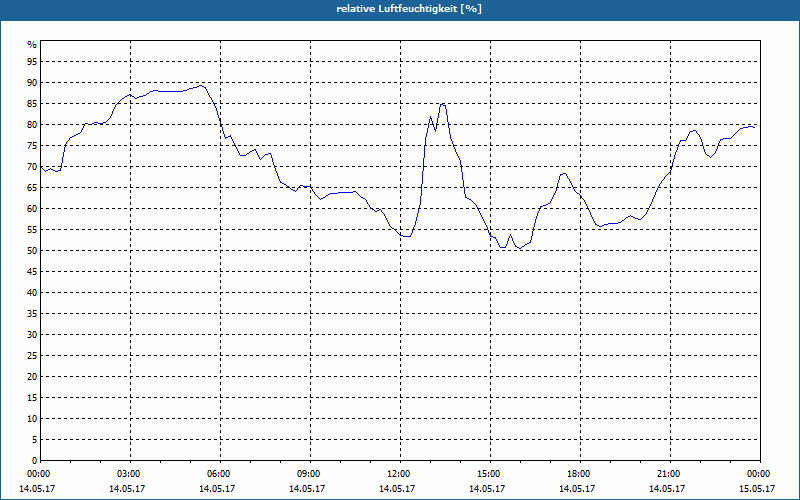Viewport: 800px width, 500px height.
Task: Click the '14.05.17' date under 21:00
Action: click(x=667, y=489)
